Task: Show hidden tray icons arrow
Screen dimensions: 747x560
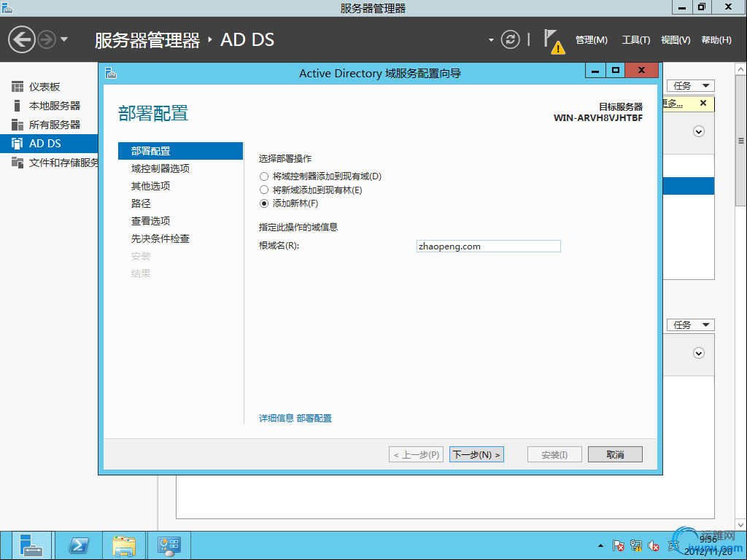Action: click(600, 545)
